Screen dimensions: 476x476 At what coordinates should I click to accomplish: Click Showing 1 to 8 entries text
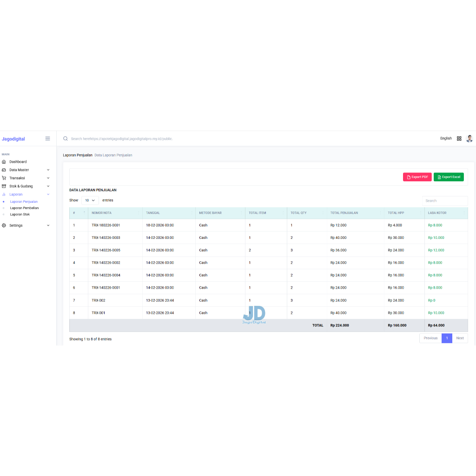(90, 339)
